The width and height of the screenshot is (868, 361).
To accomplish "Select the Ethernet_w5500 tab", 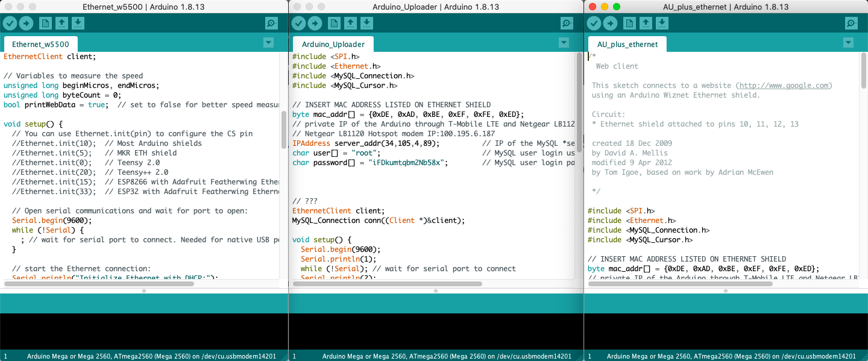I will click(40, 45).
